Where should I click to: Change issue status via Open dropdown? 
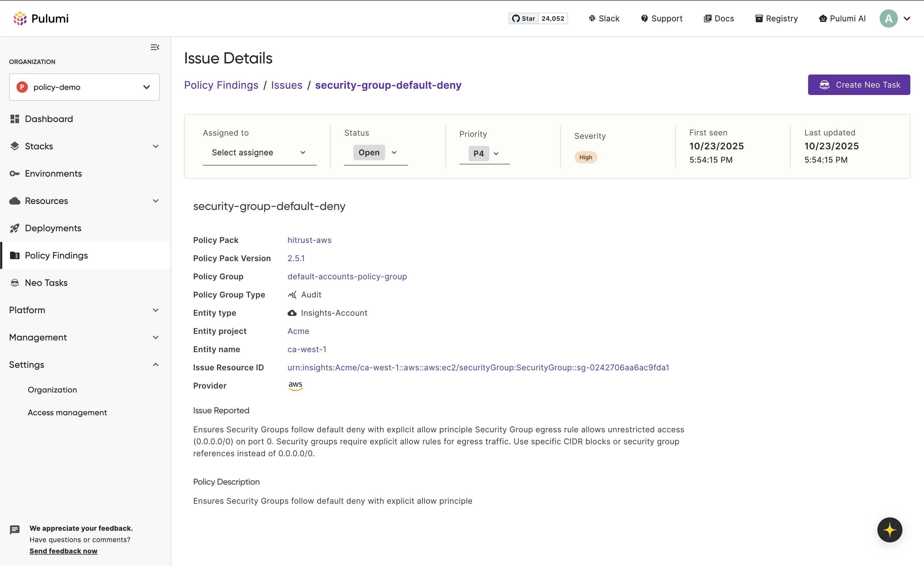coord(375,152)
